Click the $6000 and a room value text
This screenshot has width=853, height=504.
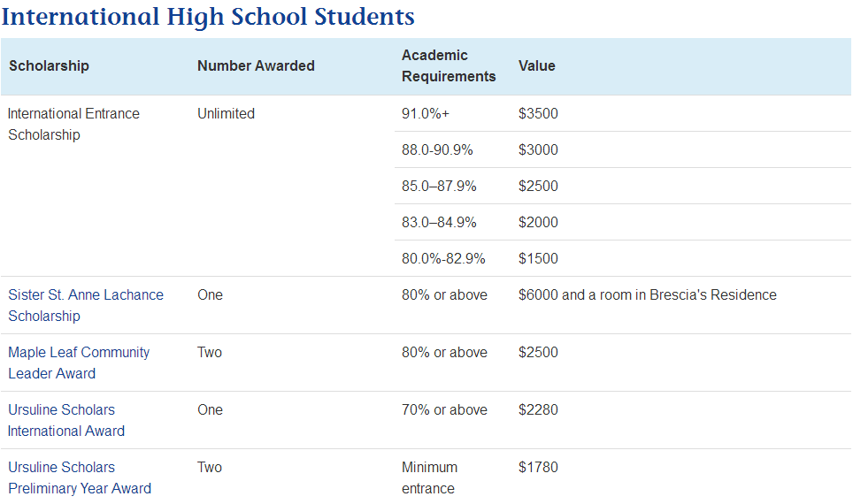(x=647, y=295)
